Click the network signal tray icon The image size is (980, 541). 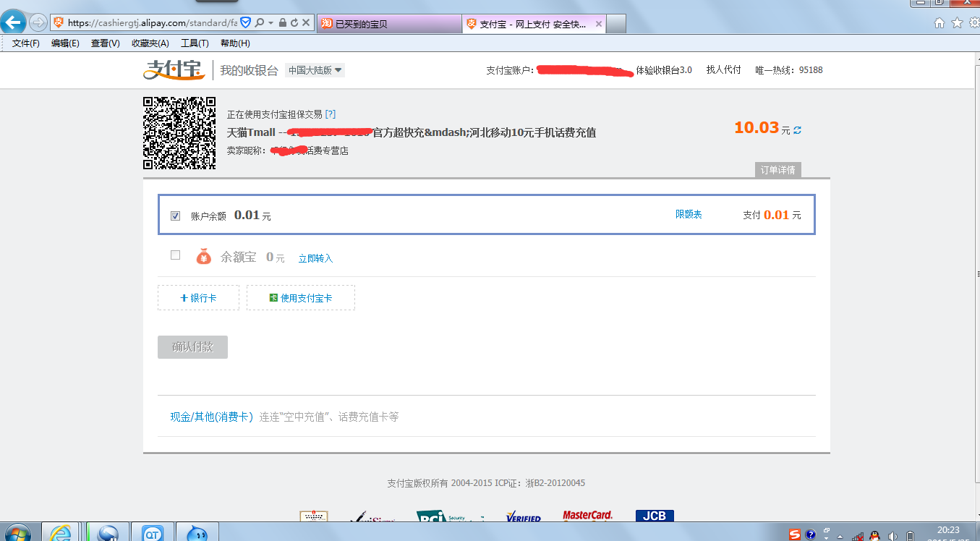858,536
